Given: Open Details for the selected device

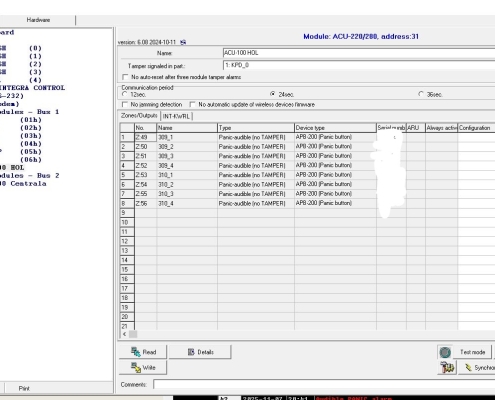Looking at the screenshot, I should [200, 352].
